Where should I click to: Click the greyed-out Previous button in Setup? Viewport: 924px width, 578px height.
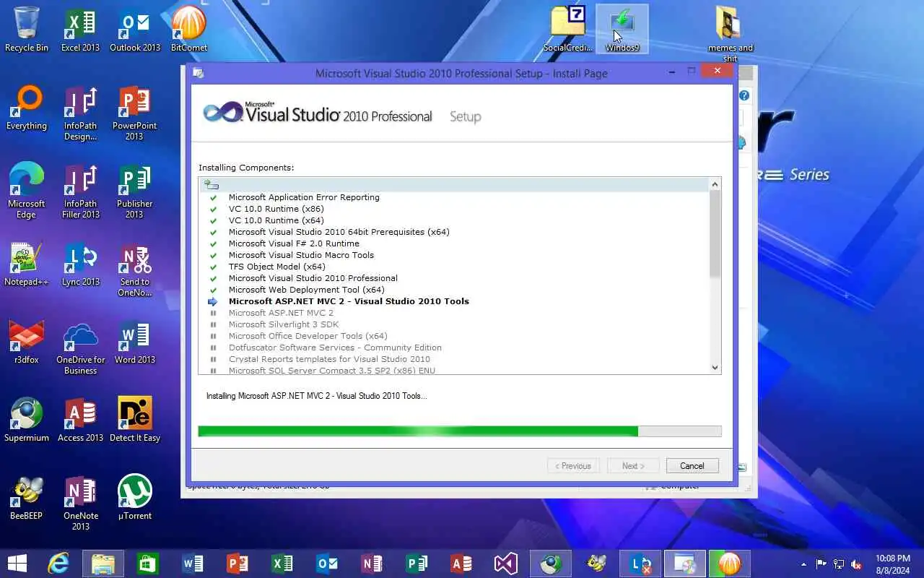tap(573, 466)
